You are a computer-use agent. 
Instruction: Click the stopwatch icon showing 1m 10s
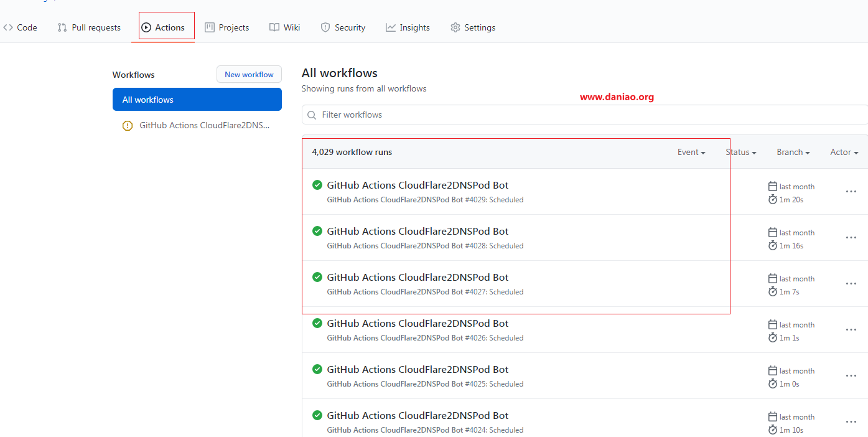click(773, 430)
